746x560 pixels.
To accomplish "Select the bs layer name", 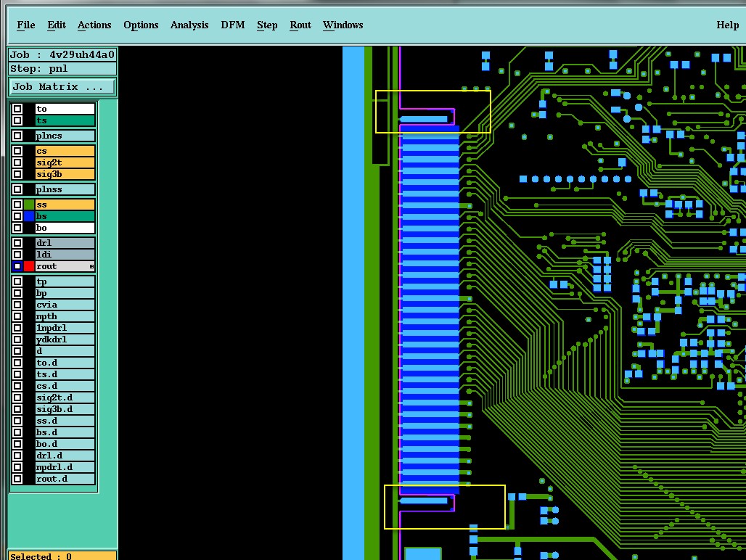I will coord(65,216).
